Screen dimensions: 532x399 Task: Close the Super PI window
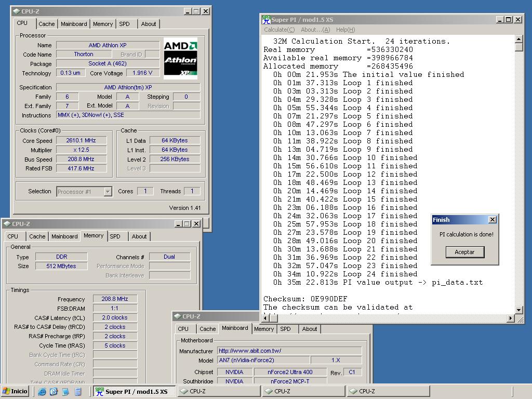(x=518, y=20)
